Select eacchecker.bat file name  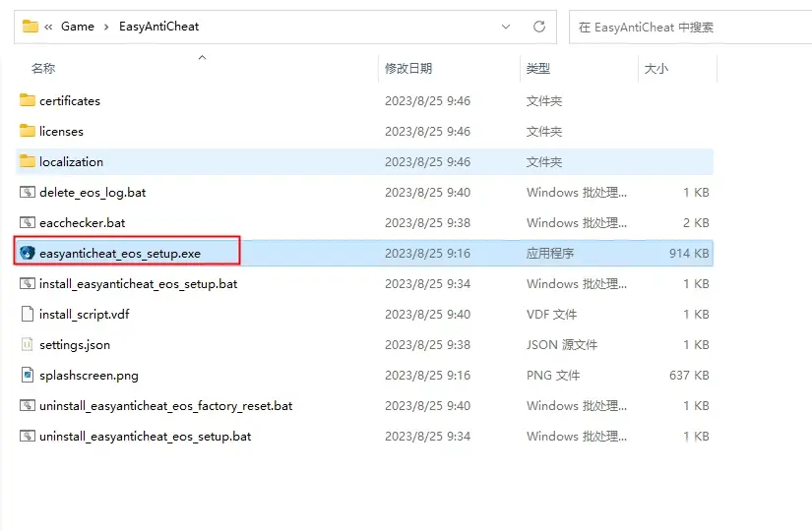point(83,223)
